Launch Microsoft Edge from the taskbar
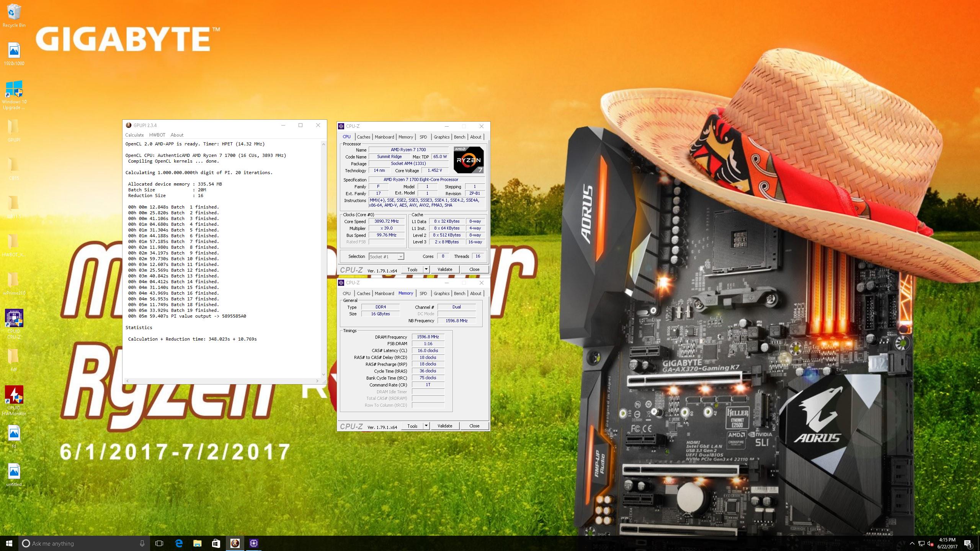Screen dimensions: 980x551 click(x=179, y=543)
